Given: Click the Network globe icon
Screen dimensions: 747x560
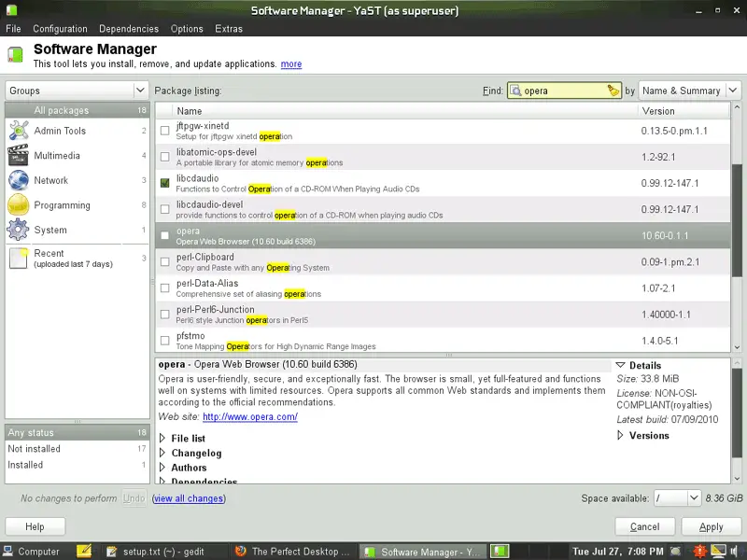Looking at the screenshot, I should [x=19, y=180].
